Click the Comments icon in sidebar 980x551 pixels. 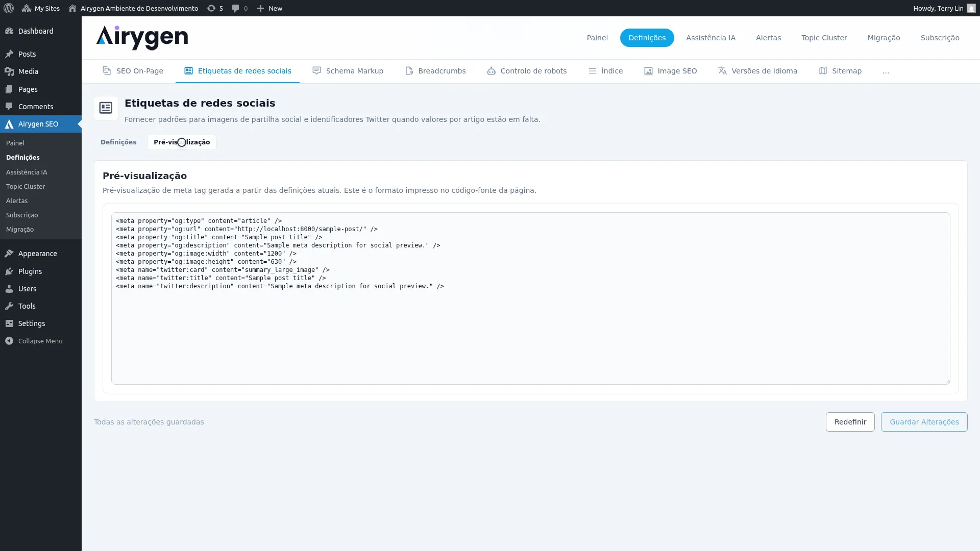(9, 107)
